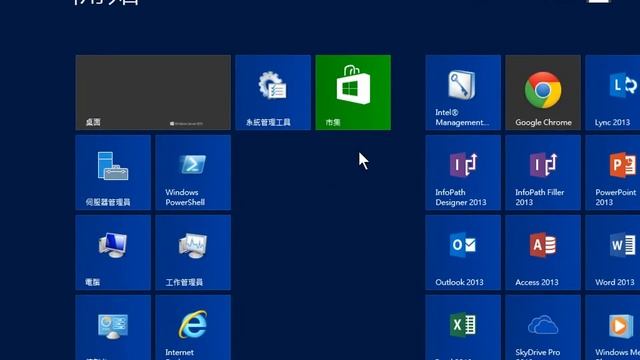Launch Google Chrome tile
The width and height of the screenshot is (640, 360).
[543, 93]
